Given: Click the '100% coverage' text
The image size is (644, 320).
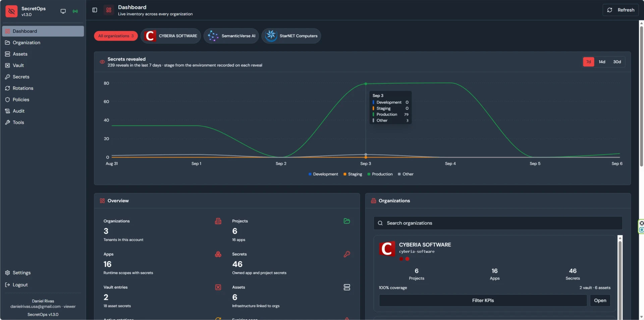Looking at the screenshot, I should tap(393, 288).
